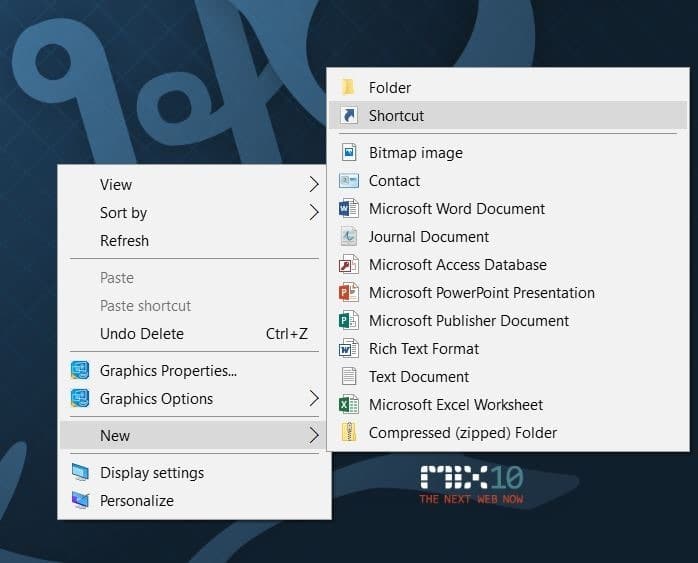This screenshot has width=698, height=563.
Task: Create a Rich Text Format file
Action: click(x=508, y=348)
